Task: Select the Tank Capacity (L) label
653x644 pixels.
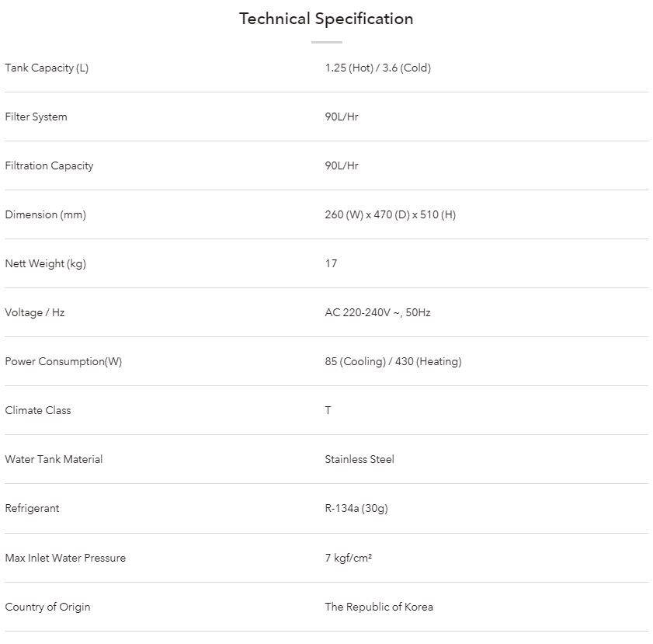Action: coord(47,68)
